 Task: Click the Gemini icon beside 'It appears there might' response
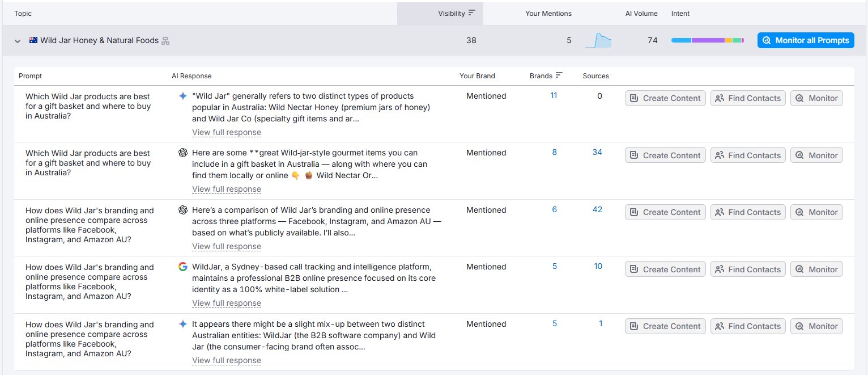(182, 324)
